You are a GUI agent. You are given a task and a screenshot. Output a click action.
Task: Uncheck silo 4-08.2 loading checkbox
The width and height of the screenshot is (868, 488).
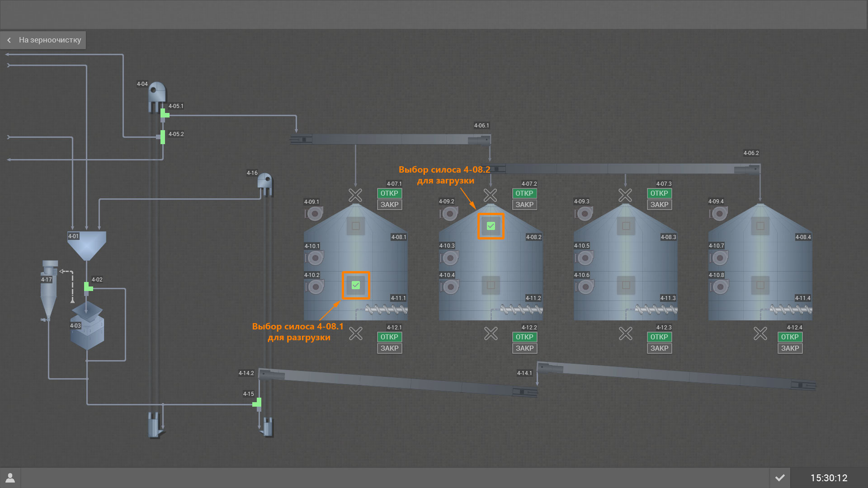click(x=491, y=226)
